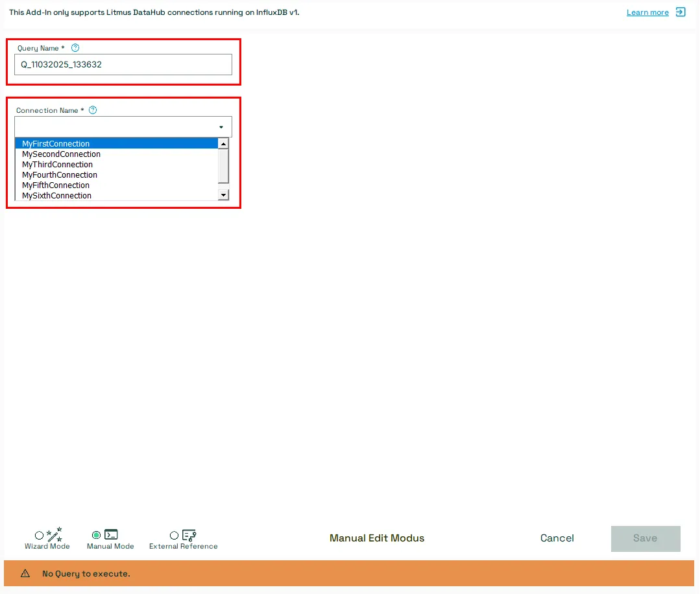Click the Wizard Mode label
Image resolution: width=700 pixels, height=594 pixels.
pos(47,546)
